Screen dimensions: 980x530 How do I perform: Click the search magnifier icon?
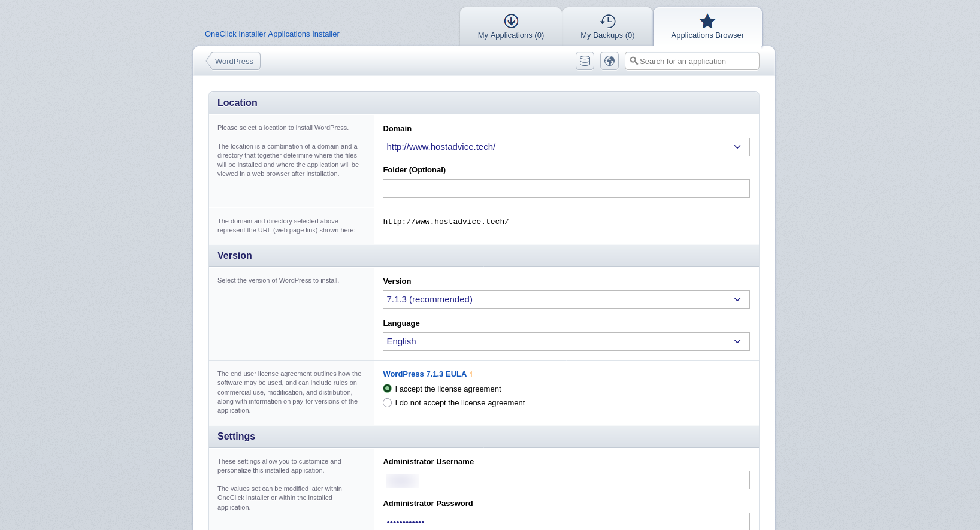(634, 61)
